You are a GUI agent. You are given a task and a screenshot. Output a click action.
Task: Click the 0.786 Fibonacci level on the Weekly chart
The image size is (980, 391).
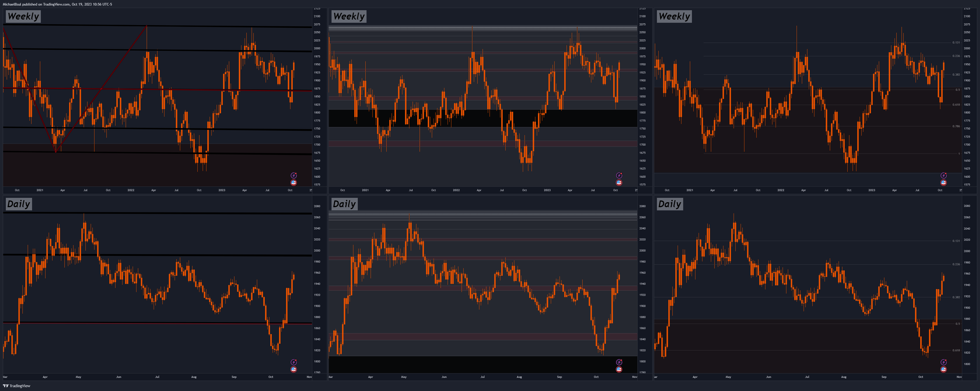956,126
